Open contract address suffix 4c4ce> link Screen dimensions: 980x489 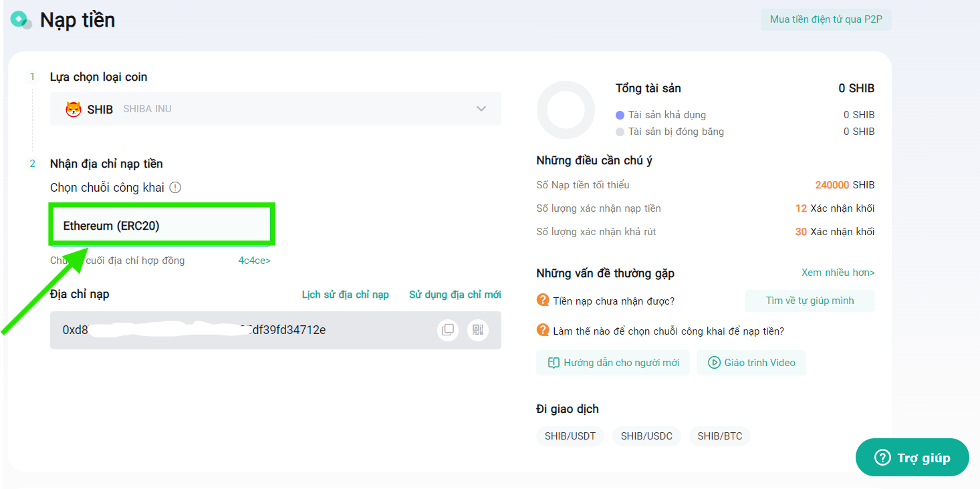click(x=255, y=261)
